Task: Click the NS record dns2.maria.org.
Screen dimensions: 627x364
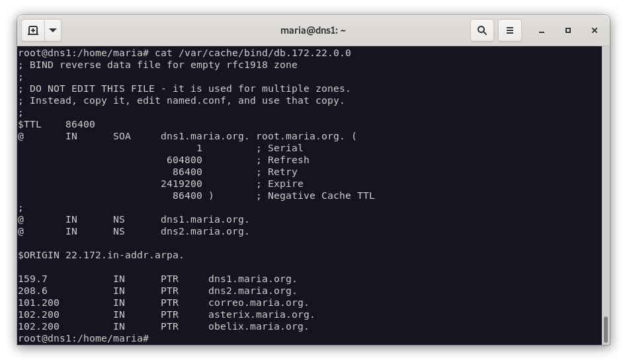Action: 205,231
